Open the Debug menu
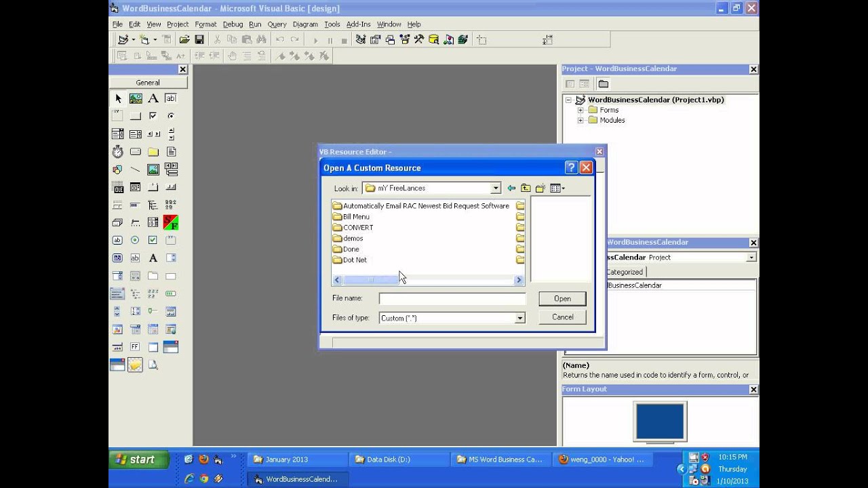Viewport: 868px width, 488px height. pyautogui.click(x=233, y=24)
